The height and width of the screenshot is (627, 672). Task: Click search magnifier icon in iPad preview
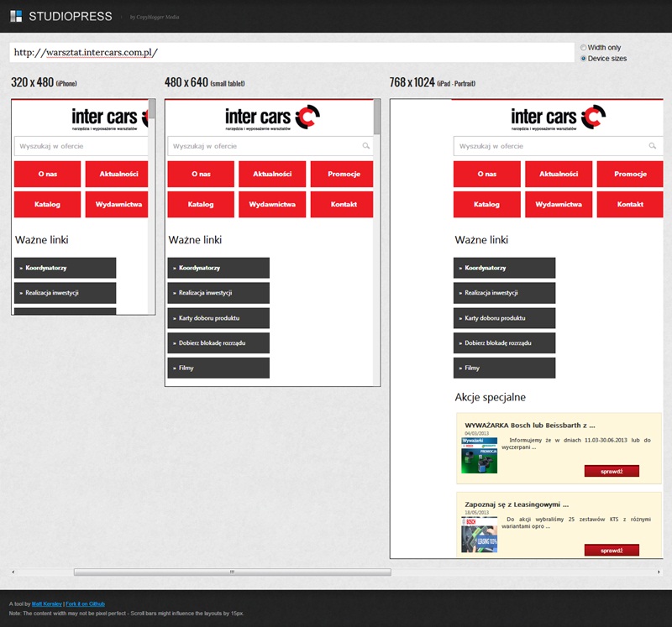tap(653, 146)
